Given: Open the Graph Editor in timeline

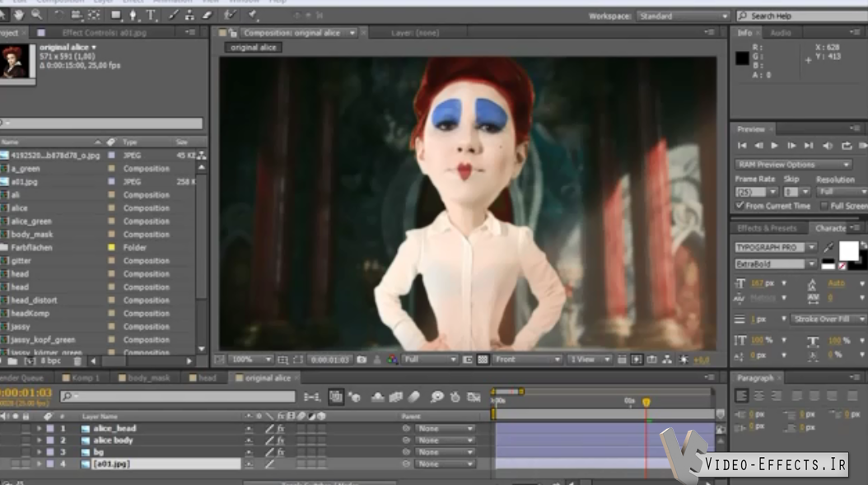Looking at the screenshot, I should coord(474,397).
